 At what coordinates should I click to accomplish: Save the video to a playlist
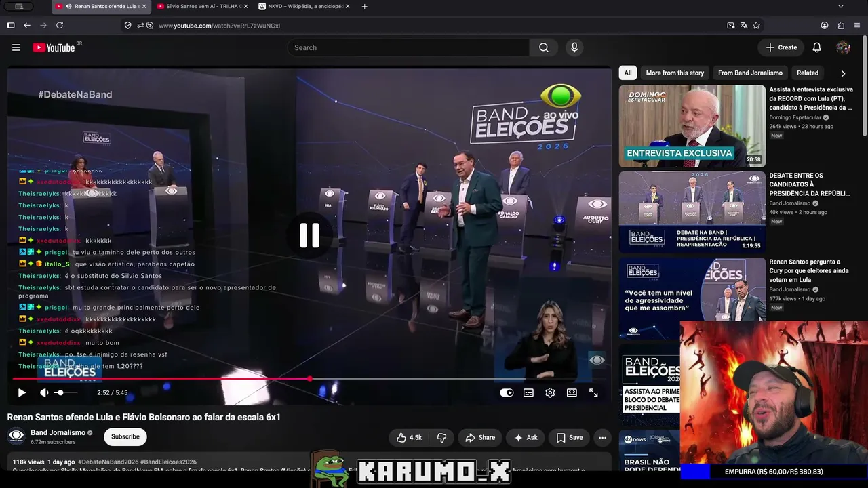pos(570,438)
